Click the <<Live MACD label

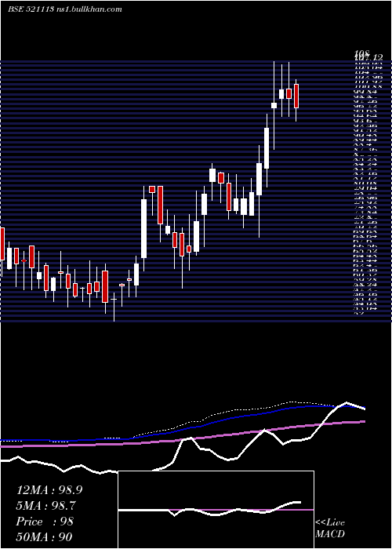coord(330,529)
